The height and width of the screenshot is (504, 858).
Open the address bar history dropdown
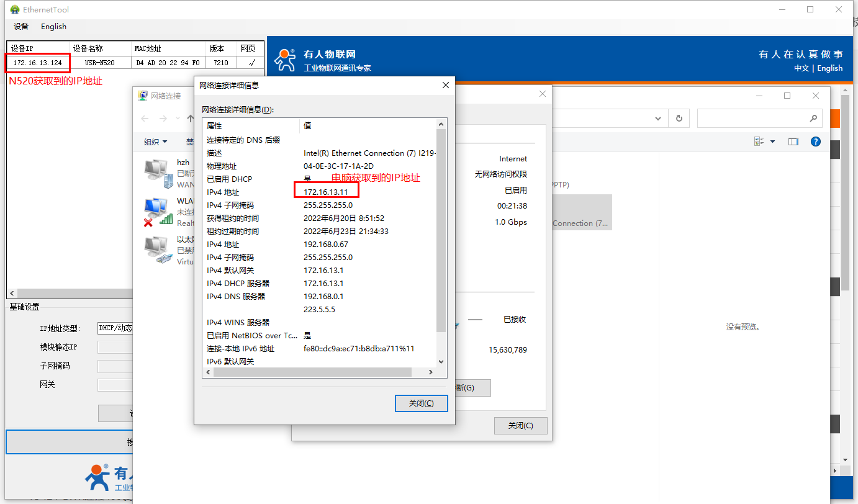click(x=659, y=119)
